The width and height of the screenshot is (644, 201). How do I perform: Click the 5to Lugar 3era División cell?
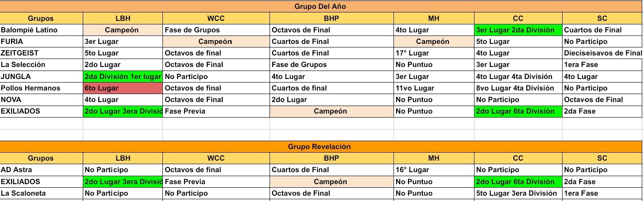(518, 193)
